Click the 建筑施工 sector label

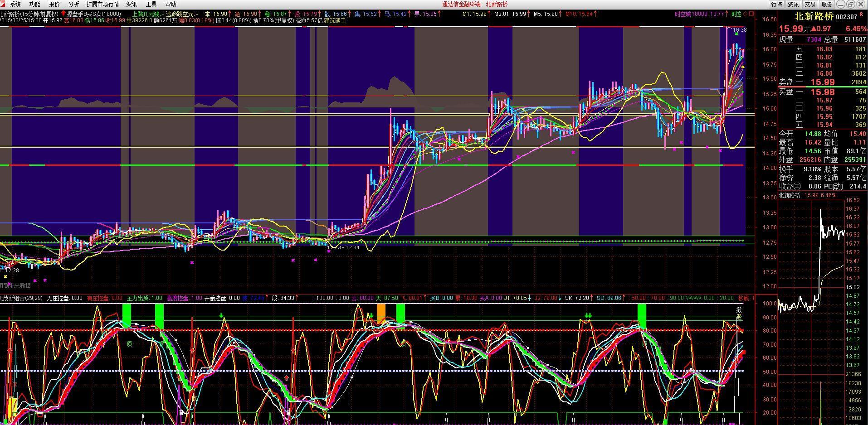pyautogui.click(x=335, y=21)
